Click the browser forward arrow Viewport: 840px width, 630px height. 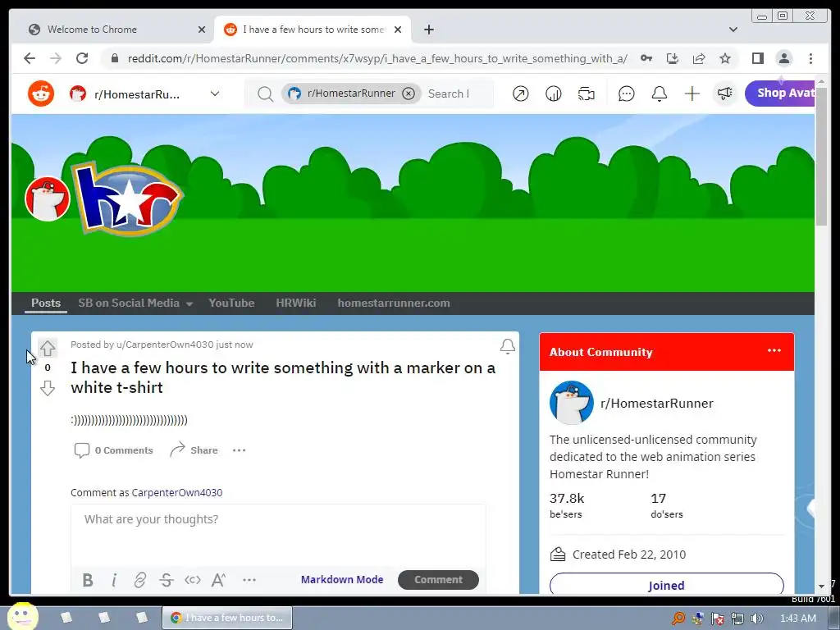pos(56,58)
